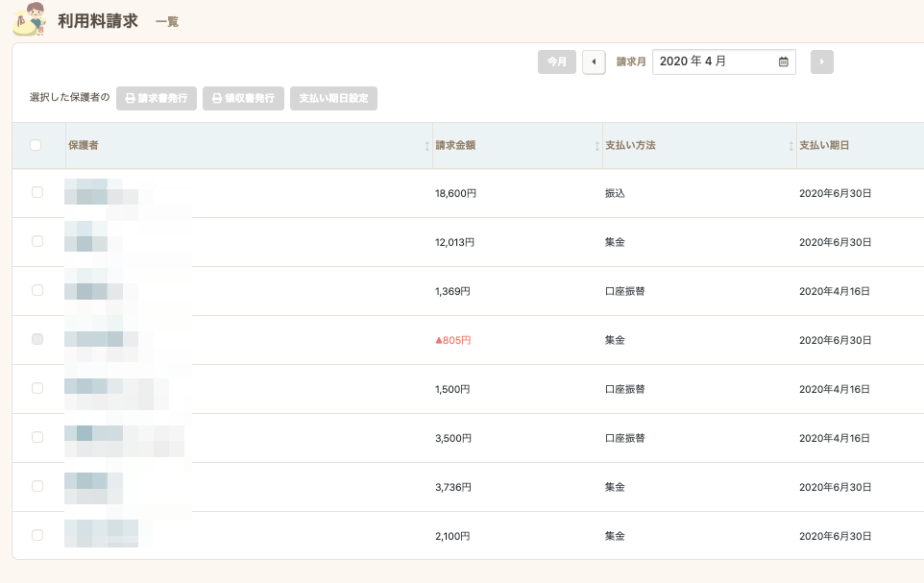The width and height of the screenshot is (924, 583).
Task: Click the negative ▲805円 amount
Action: tap(453, 340)
